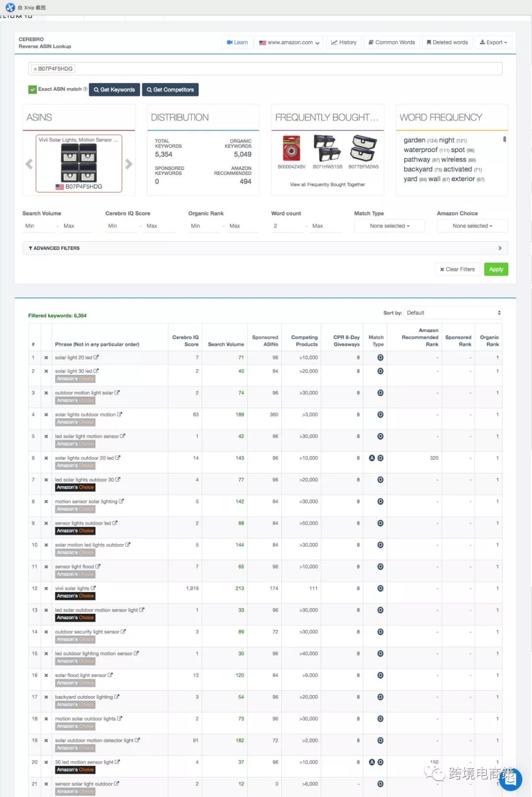Click the Search Volume Min field

(38, 226)
